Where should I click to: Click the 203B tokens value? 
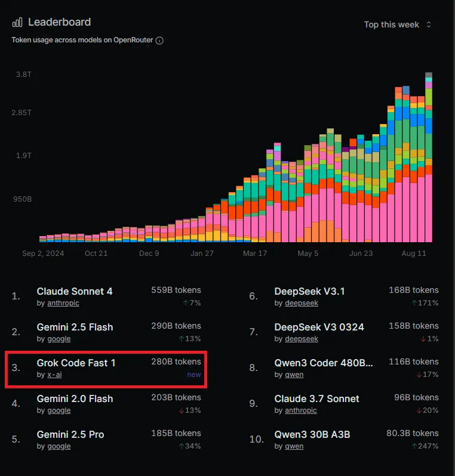(176, 398)
